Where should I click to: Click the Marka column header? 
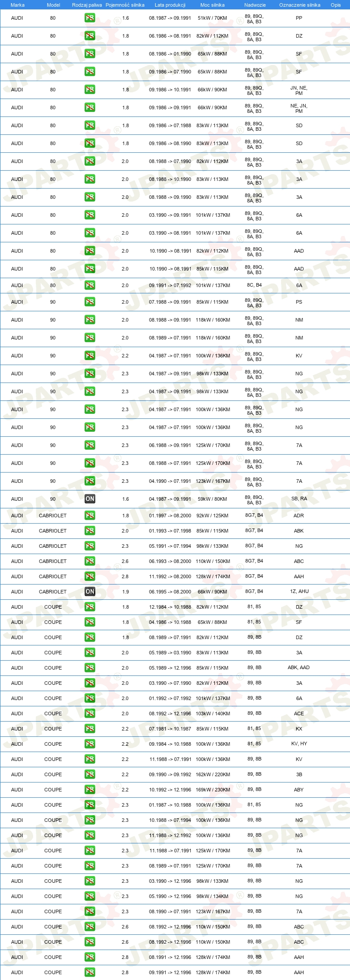17,5
